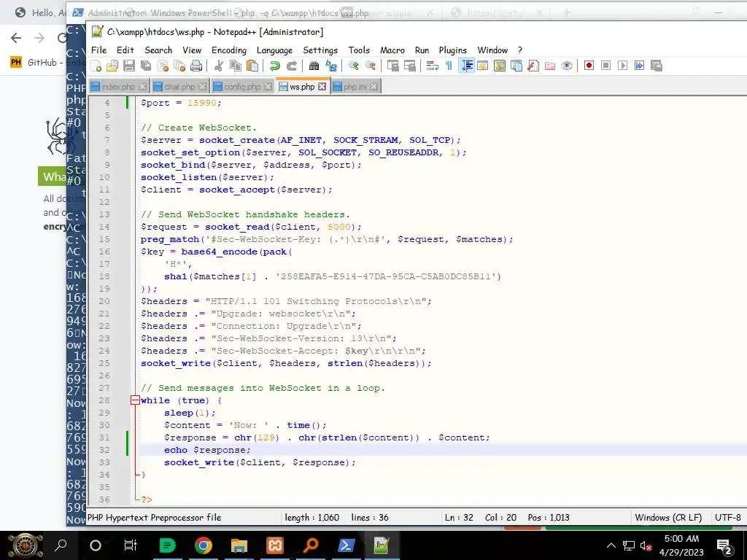Viewport: 747px width, 560px height.
Task: Click the Synchronize Horizontal Scrolling icon
Action: [410, 66]
